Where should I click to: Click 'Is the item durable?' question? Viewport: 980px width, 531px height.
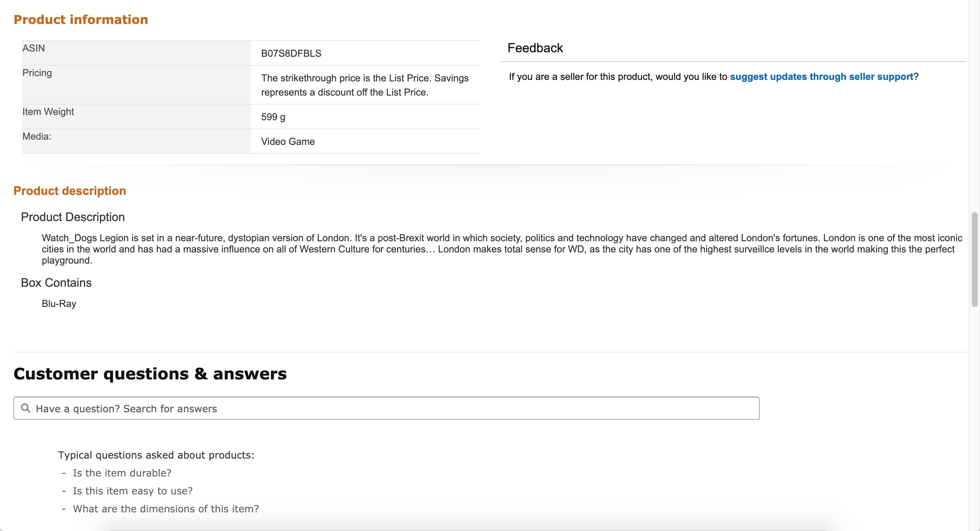click(x=122, y=473)
